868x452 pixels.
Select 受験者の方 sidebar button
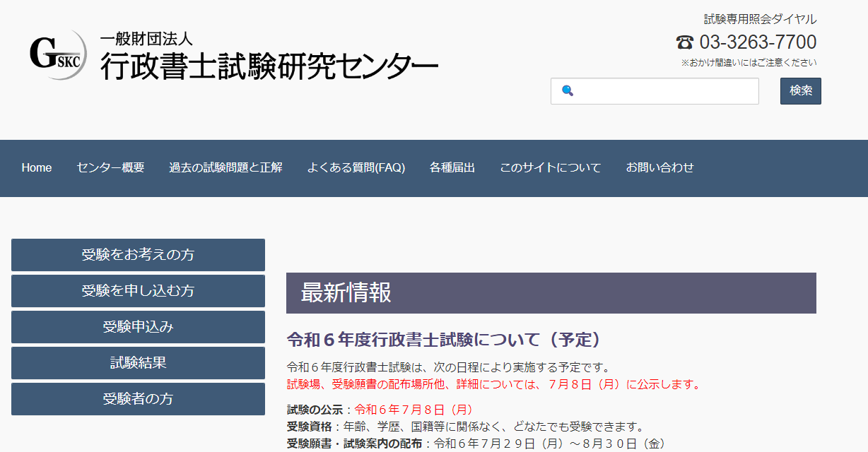pyautogui.click(x=138, y=399)
